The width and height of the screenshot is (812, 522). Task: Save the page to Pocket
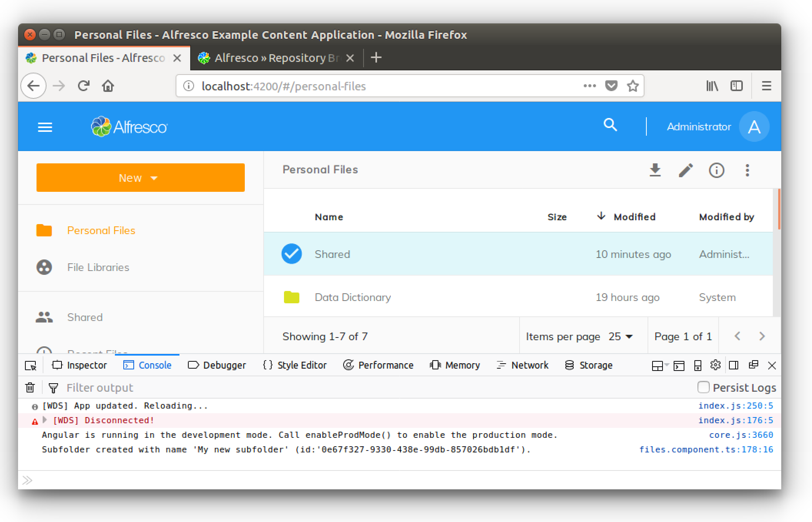[611, 85]
